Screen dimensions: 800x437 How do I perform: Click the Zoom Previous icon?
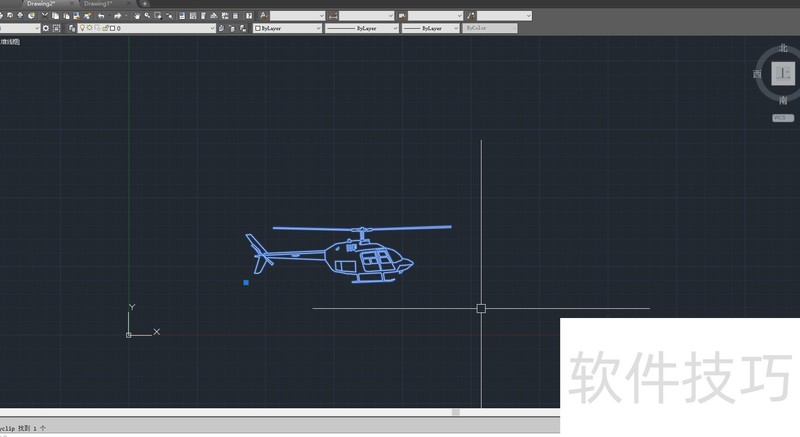169,16
